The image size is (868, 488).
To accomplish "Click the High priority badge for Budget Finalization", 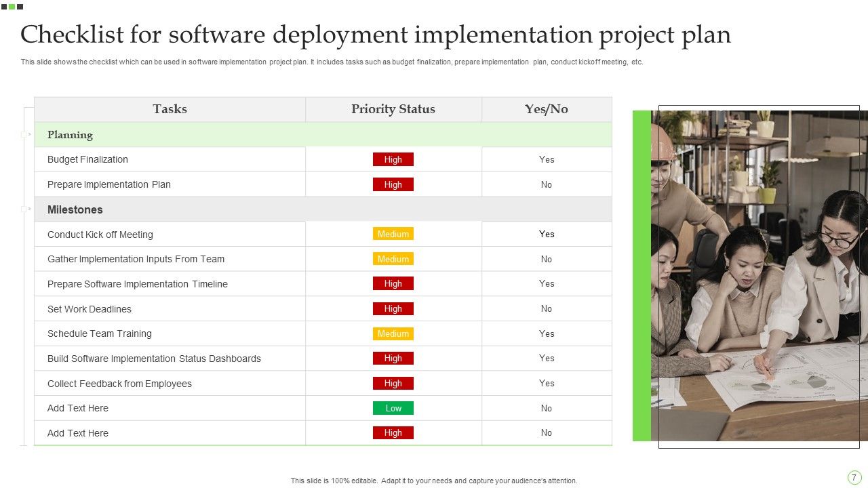I will pyautogui.click(x=393, y=159).
